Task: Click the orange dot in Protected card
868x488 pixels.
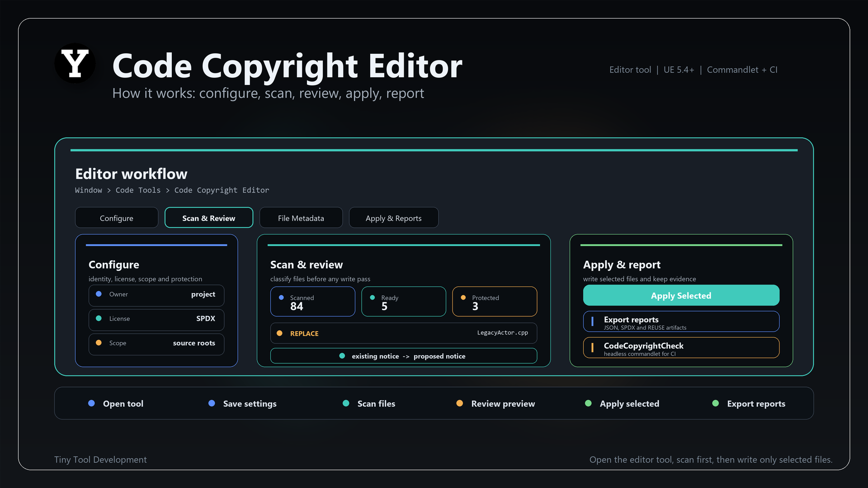Action: tap(463, 298)
